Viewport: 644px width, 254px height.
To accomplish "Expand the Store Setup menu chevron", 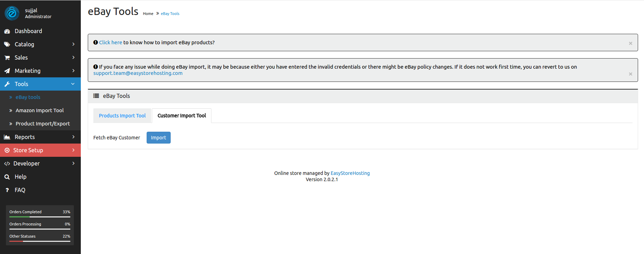I will (x=73, y=150).
